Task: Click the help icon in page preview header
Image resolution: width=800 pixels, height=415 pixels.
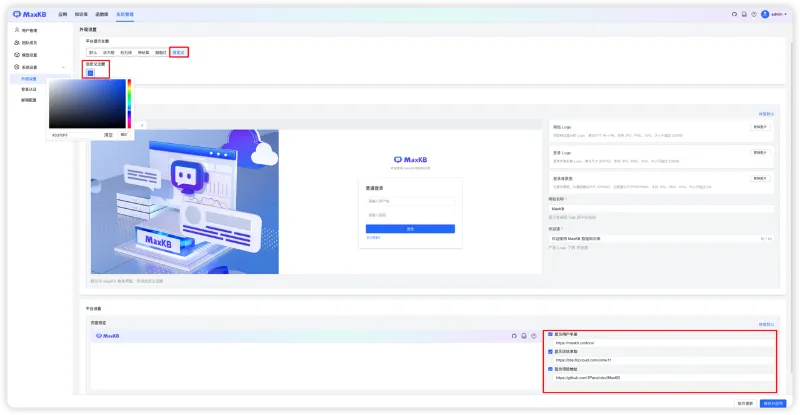Action: coord(534,336)
